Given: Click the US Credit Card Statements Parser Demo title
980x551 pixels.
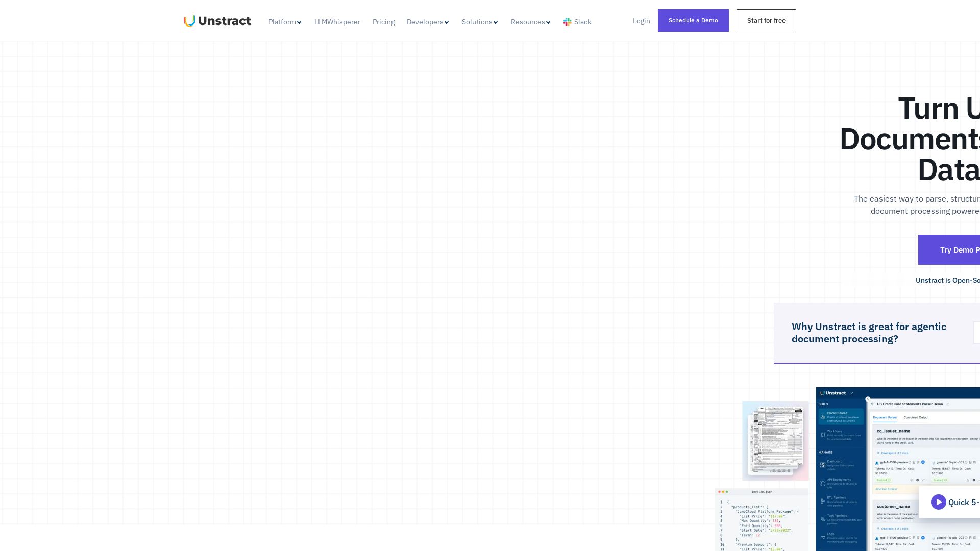Looking at the screenshot, I should (x=910, y=404).
